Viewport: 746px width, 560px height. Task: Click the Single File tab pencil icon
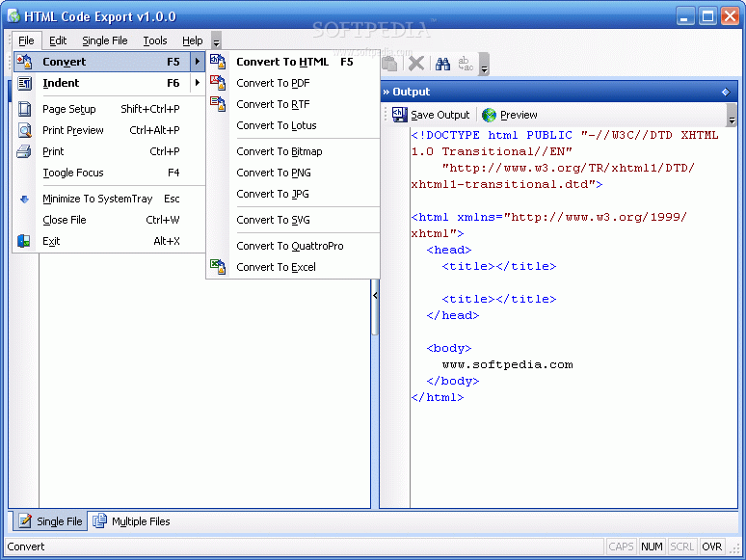pyautogui.click(x=25, y=521)
